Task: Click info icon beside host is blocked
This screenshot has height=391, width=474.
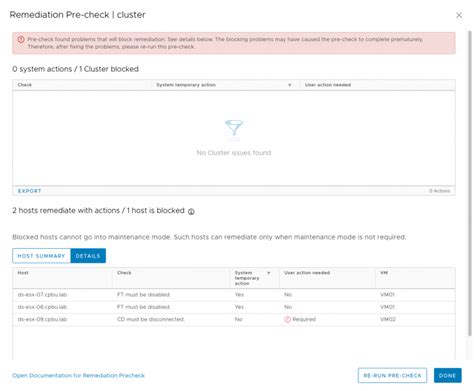Action: 191,211
